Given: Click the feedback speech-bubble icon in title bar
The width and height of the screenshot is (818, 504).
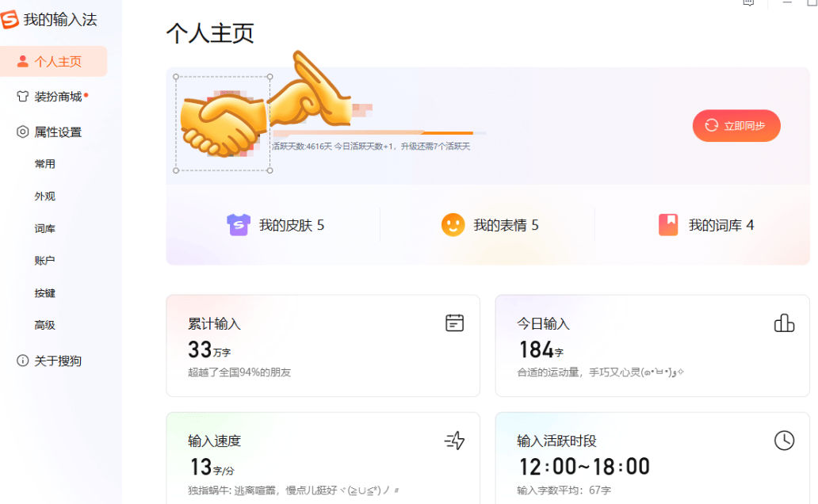Looking at the screenshot, I should click(747, 3).
